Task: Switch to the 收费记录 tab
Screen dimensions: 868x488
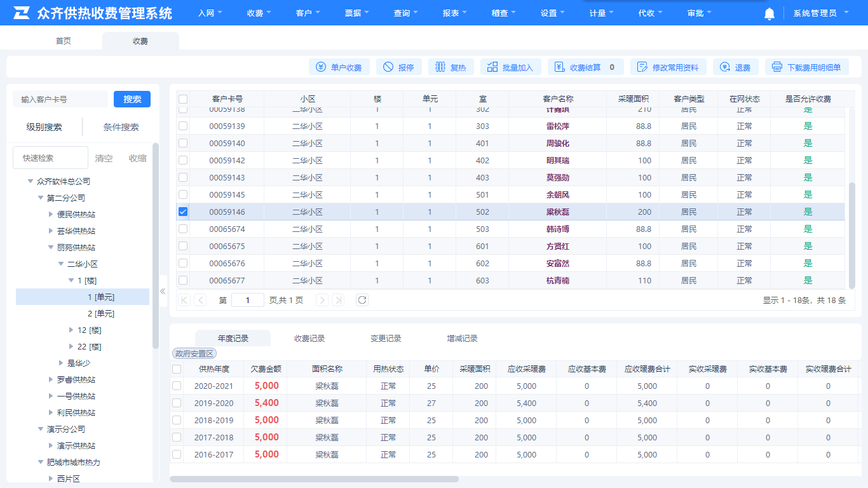Action: [x=309, y=339]
